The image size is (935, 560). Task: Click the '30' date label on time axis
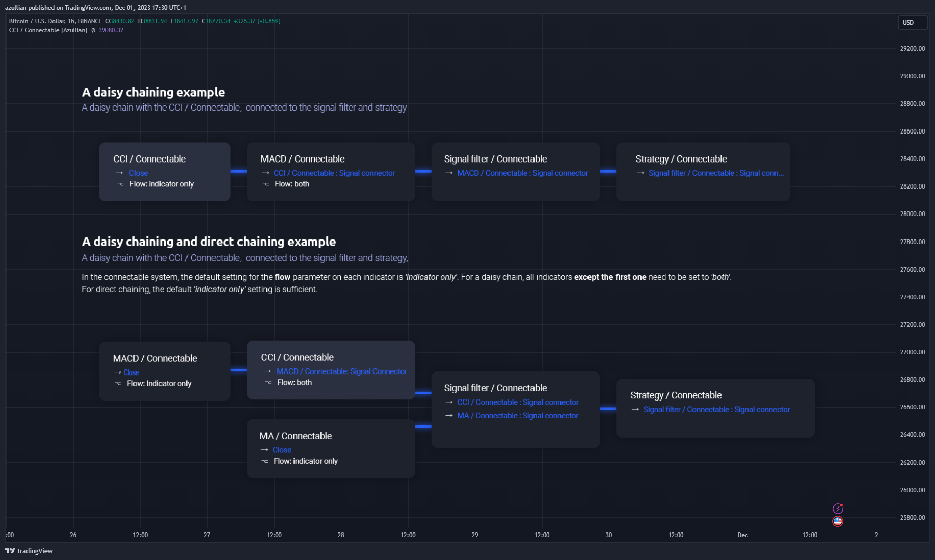[x=609, y=535]
